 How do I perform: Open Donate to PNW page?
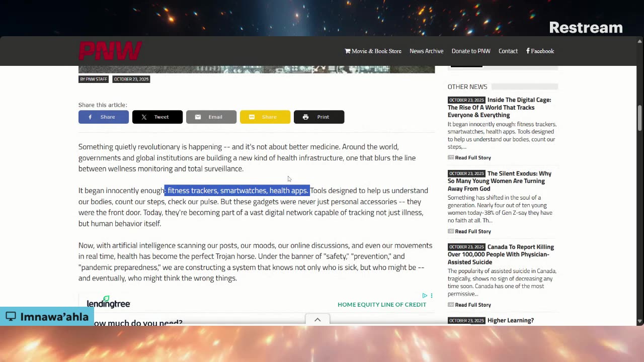click(x=471, y=51)
